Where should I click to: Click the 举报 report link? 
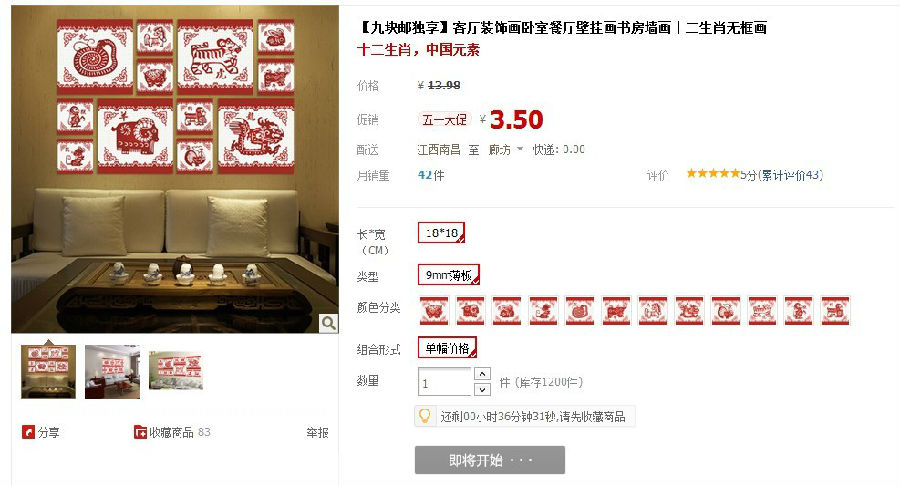coord(317,433)
